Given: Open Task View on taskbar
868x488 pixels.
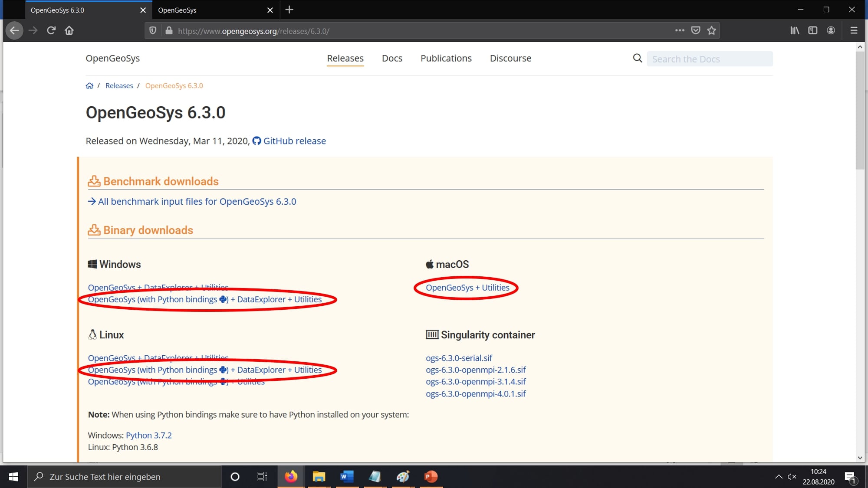Looking at the screenshot, I should tap(262, 477).
